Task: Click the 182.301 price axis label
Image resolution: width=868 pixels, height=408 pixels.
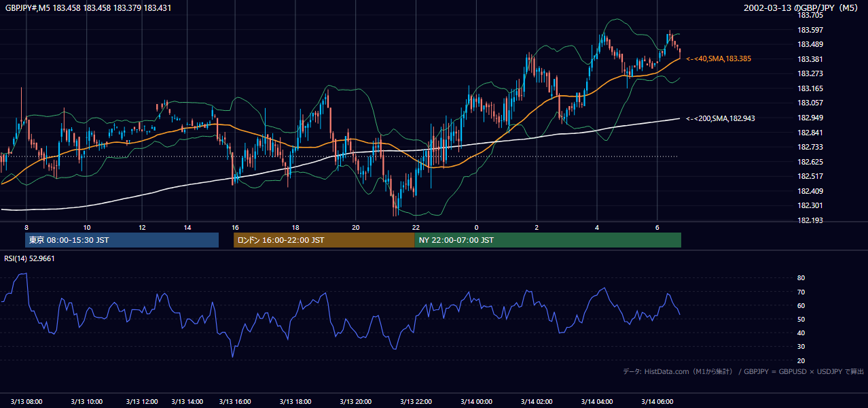Action: (809, 206)
